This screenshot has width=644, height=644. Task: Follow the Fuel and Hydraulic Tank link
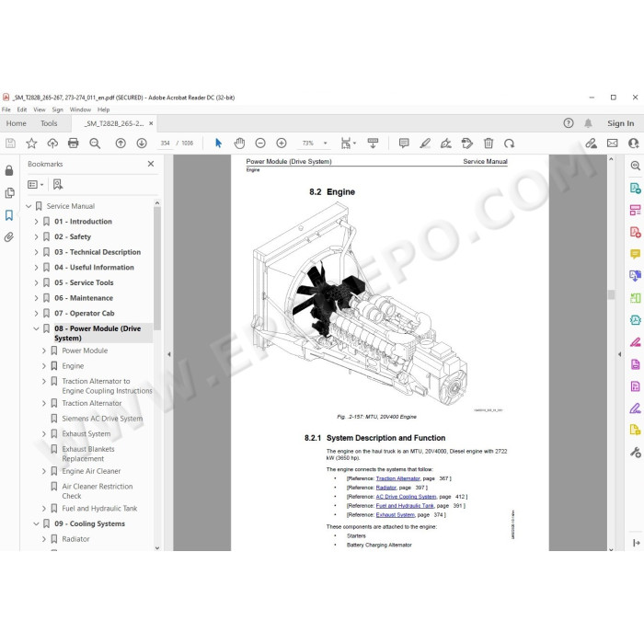[x=405, y=506]
